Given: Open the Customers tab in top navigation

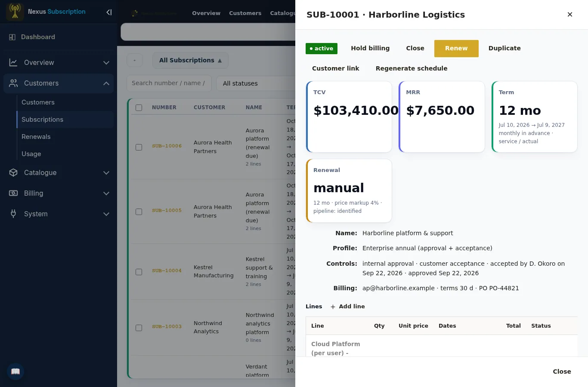Looking at the screenshot, I should [x=245, y=13].
